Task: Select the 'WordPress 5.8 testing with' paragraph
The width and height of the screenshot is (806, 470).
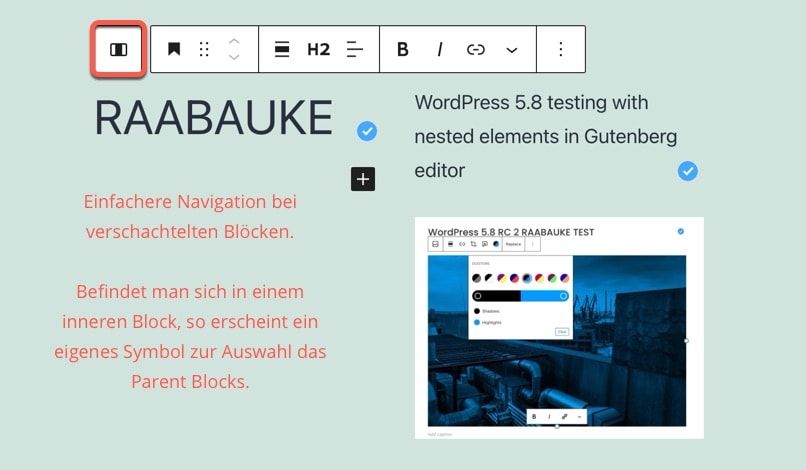Action: (546, 136)
